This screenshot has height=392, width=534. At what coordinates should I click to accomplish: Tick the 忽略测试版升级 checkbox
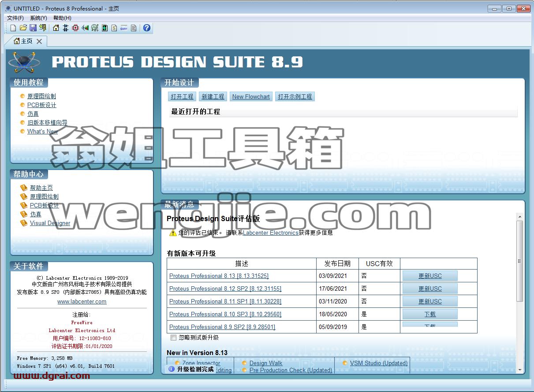click(173, 338)
